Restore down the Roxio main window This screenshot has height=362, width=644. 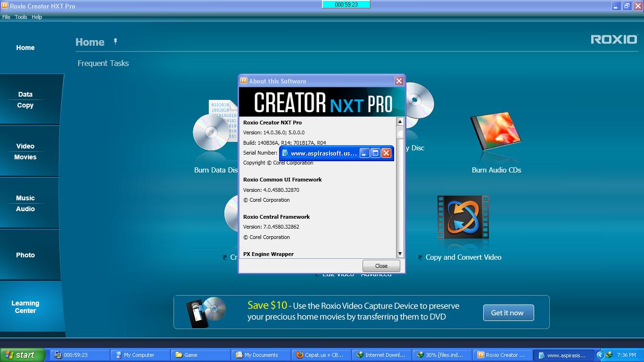(627, 6)
